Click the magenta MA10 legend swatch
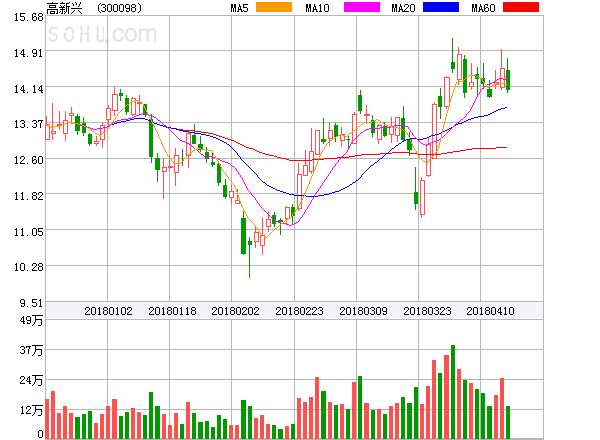Image resolution: width=600 pixels, height=440 pixels. [x=362, y=7]
